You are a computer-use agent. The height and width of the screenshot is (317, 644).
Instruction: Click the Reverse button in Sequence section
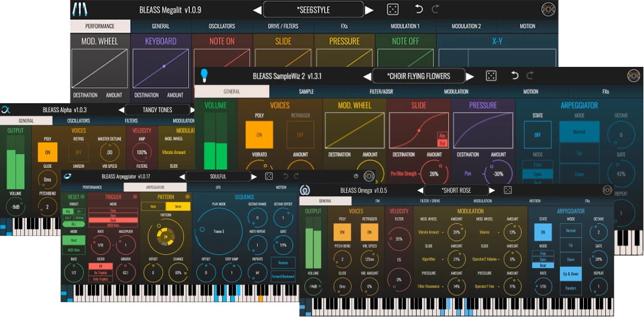(x=283, y=262)
